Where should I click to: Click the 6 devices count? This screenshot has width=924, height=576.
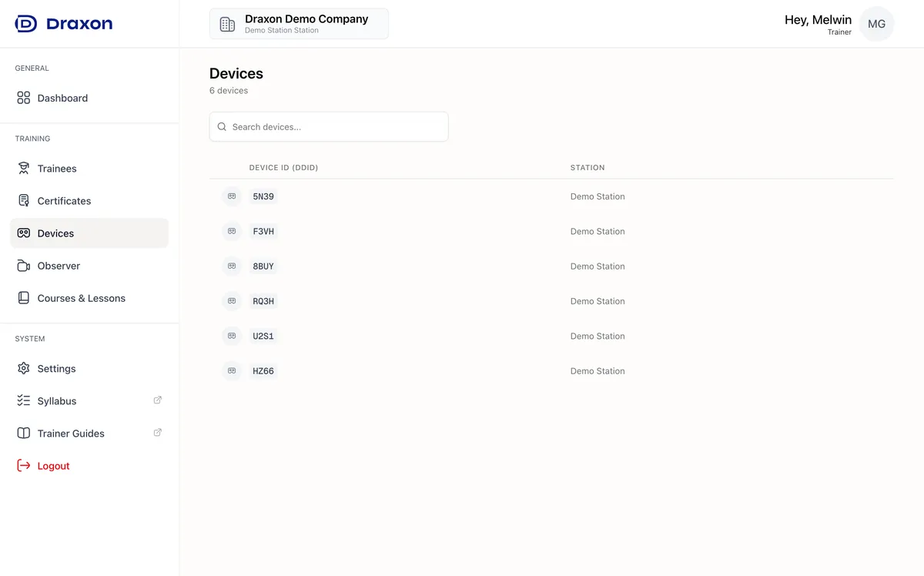tap(229, 91)
